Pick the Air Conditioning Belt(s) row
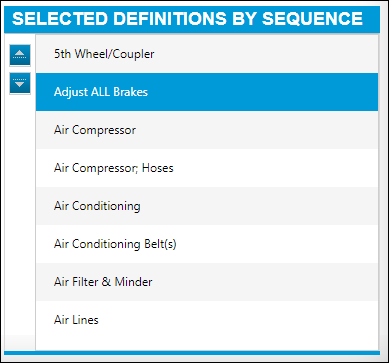The width and height of the screenshot is (389, 363). [207, 244]
